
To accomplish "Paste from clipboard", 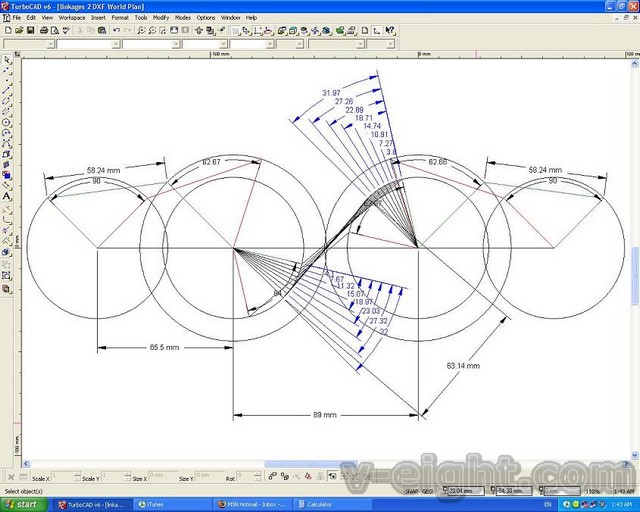I will pos(102,30).
